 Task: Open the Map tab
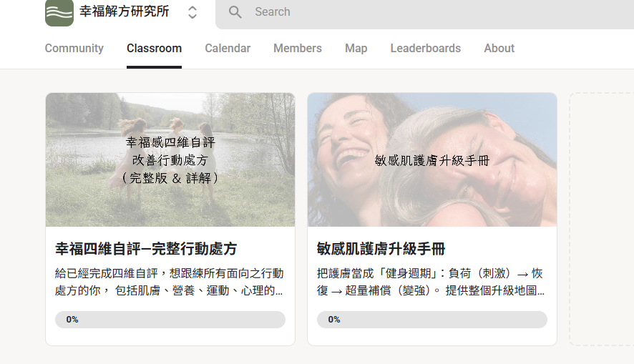[356, 48]
